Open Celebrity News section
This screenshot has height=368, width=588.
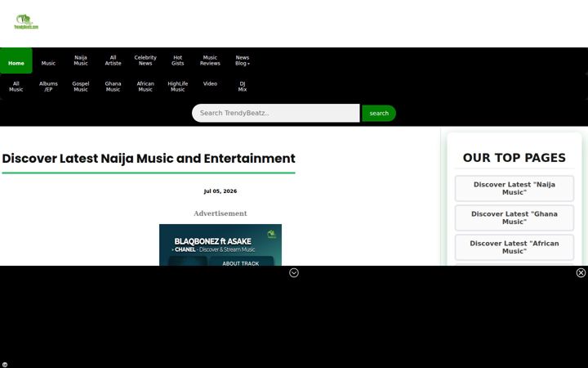point(145,61)
